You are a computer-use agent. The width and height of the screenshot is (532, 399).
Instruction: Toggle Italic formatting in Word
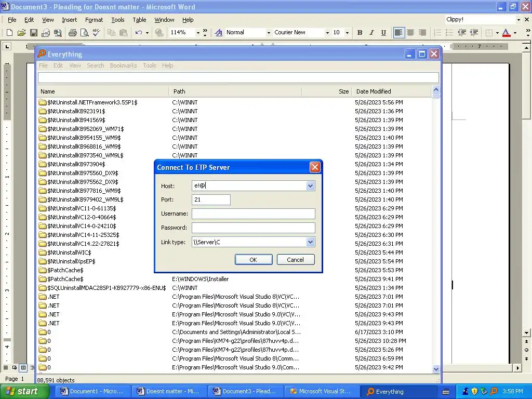[x=371, y=33]
